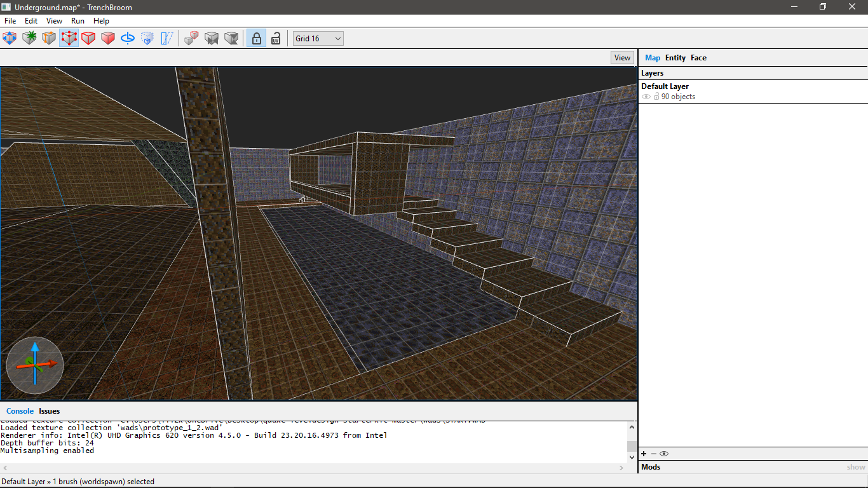Click the 'Depth buffer bits: 24' console line
868x488 pixels.
[x=47, y=443]
